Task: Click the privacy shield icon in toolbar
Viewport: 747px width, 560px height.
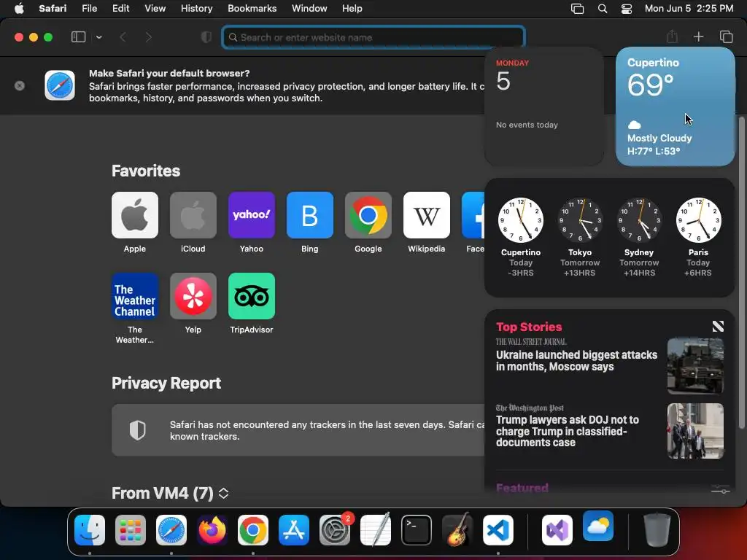Action: point(206,37)
